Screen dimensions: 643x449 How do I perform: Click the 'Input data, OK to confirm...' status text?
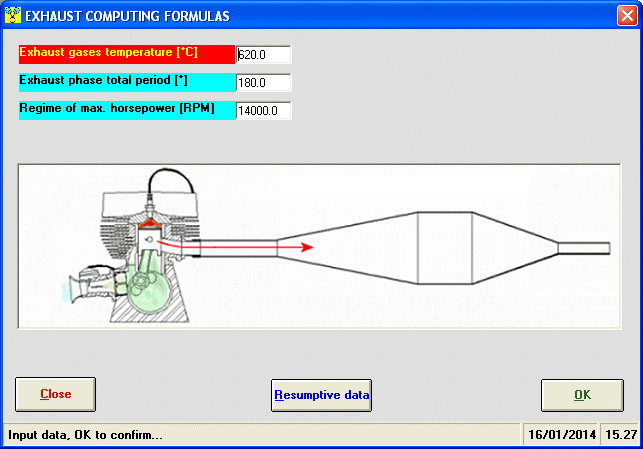pyautogui.click(x=85, y=435)
